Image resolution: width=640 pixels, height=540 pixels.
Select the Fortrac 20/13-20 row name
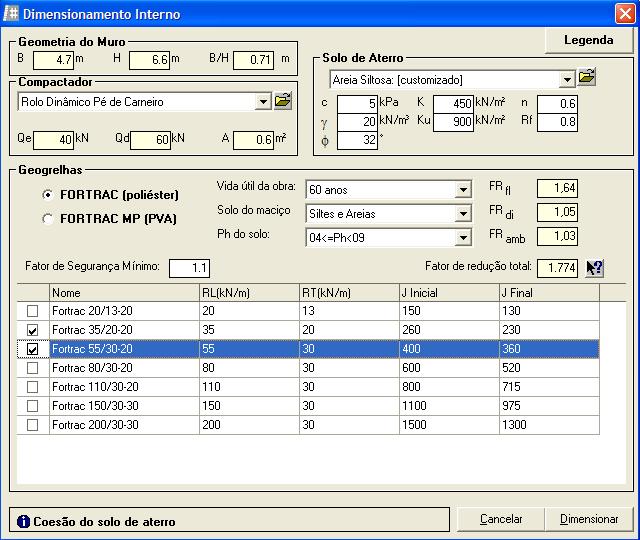(92, 311)
